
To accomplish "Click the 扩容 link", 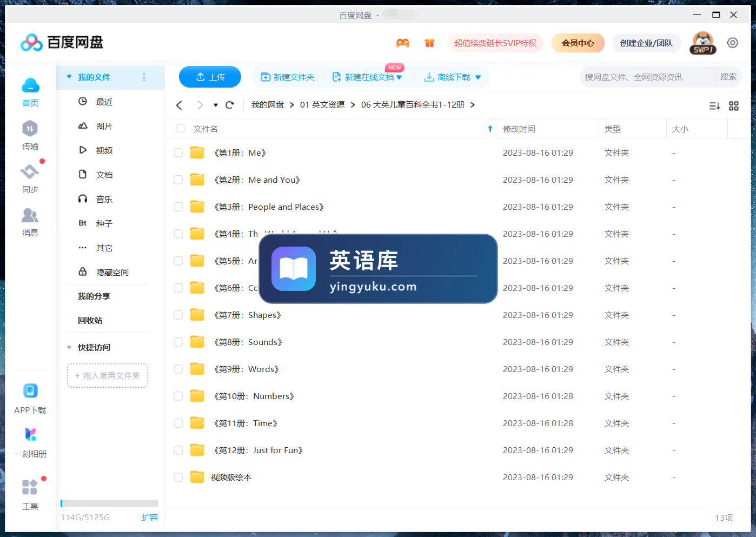I will [150, 517].
